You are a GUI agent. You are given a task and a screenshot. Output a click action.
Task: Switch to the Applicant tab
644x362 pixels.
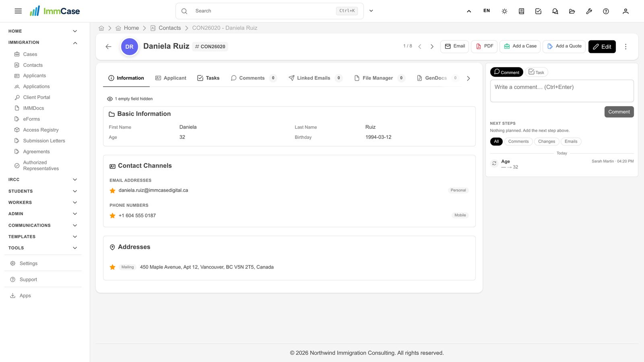click(171, 78)
